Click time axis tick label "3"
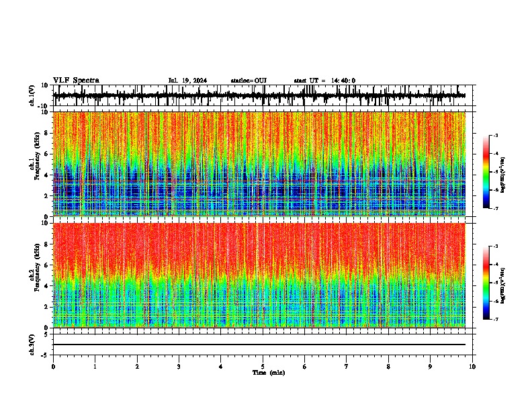Viewport: 532px width, 411px height. (179, 367)
